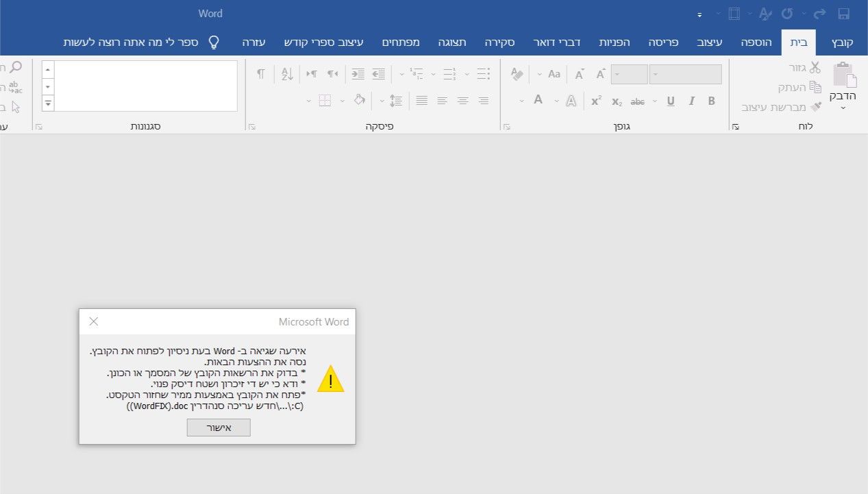Toggle Align Right paragraph
The height and width of the screenshot is (494, 868).
[x=484, y=101]
